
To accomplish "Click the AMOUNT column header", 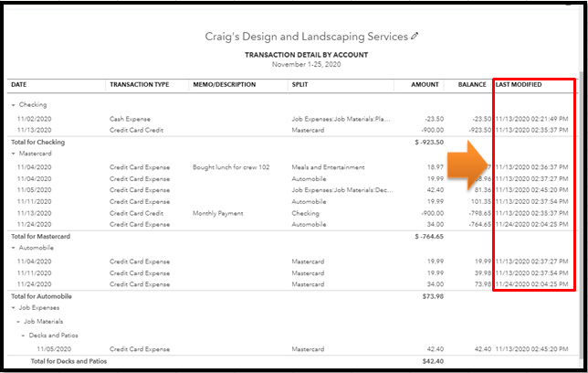I will 425,84.
